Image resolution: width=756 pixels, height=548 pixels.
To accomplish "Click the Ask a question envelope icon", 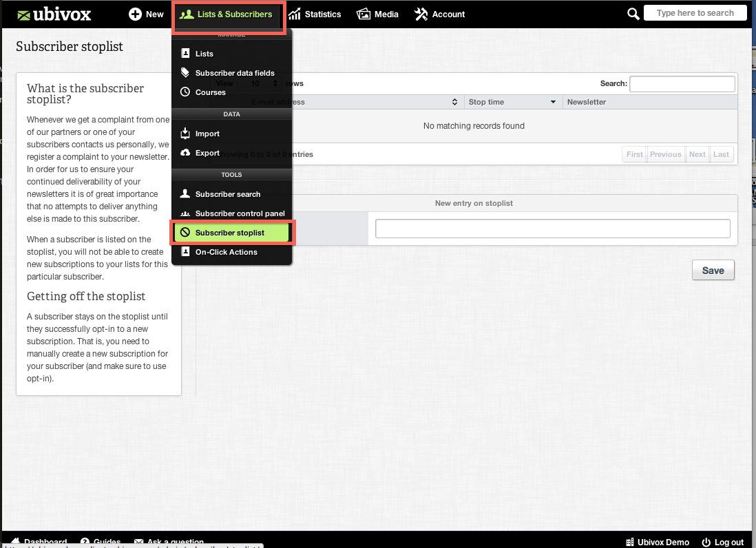I will 139,542.
